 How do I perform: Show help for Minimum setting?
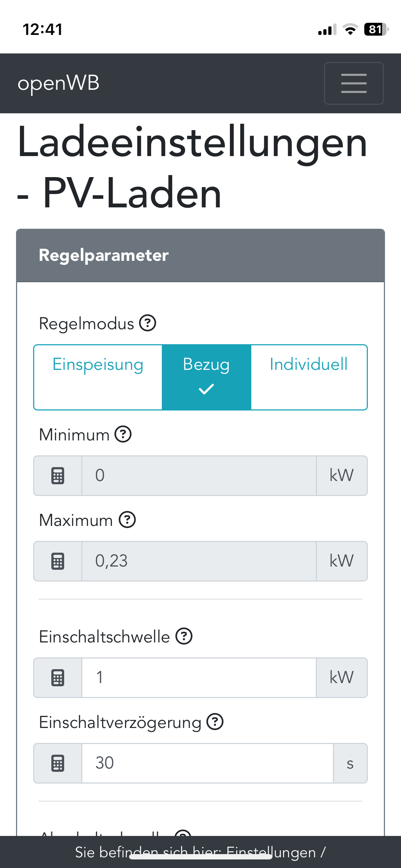pos(123,434)
